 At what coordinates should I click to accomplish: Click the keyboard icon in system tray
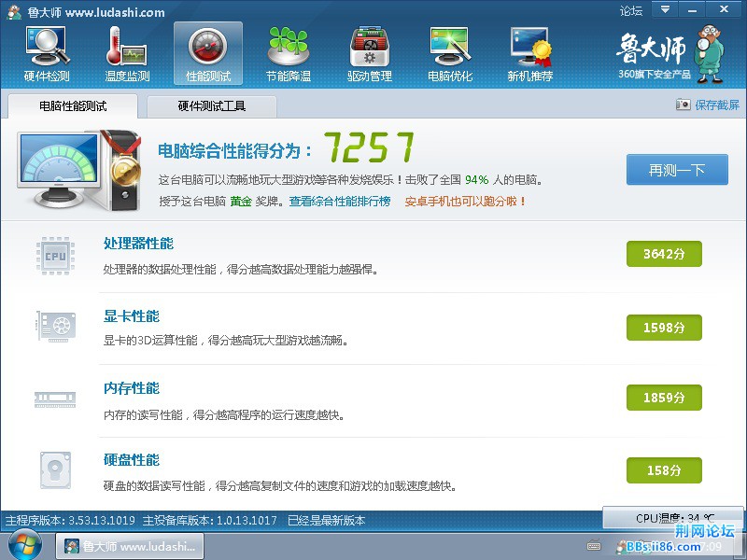click(594, 546)
